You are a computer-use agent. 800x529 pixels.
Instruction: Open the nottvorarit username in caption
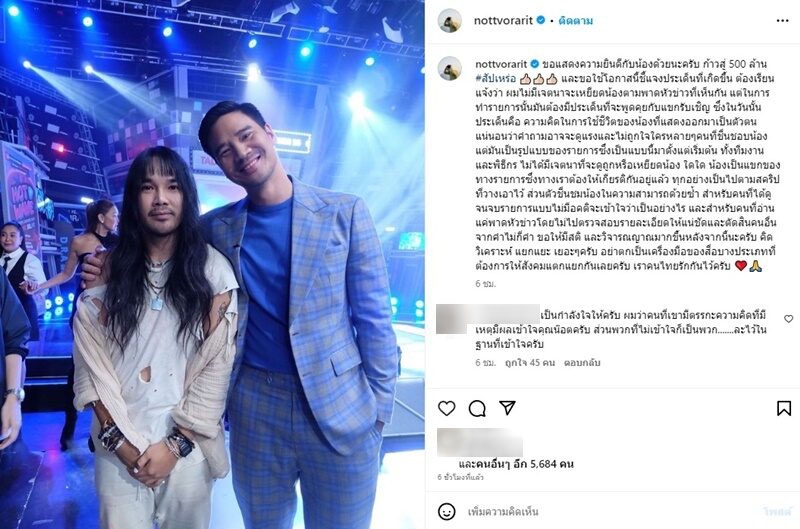501,64
